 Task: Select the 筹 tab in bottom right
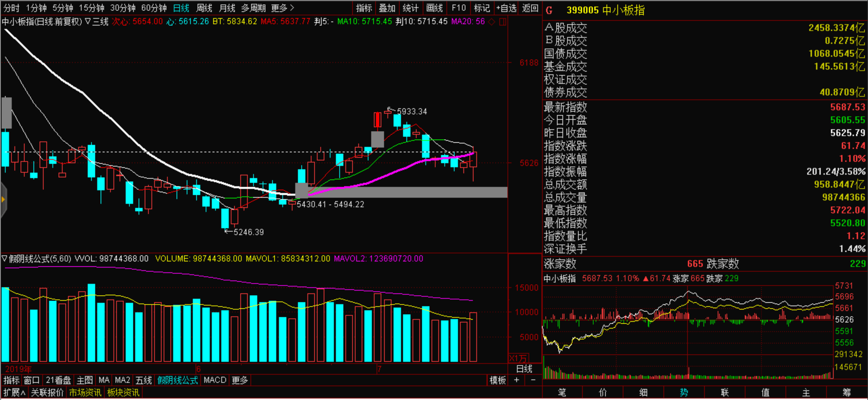[x=846, y=392]
